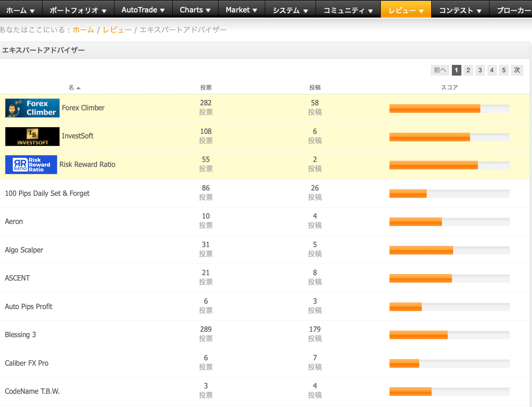Click the Blessing 3 score bar
The height and width of the screenshot is (407, 532).
point(449,335)
